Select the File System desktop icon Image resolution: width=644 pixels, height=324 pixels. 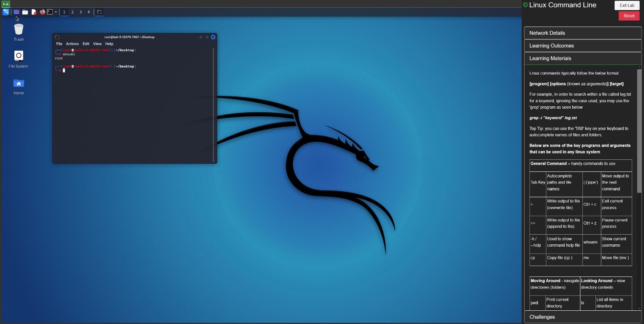point(19,59)
